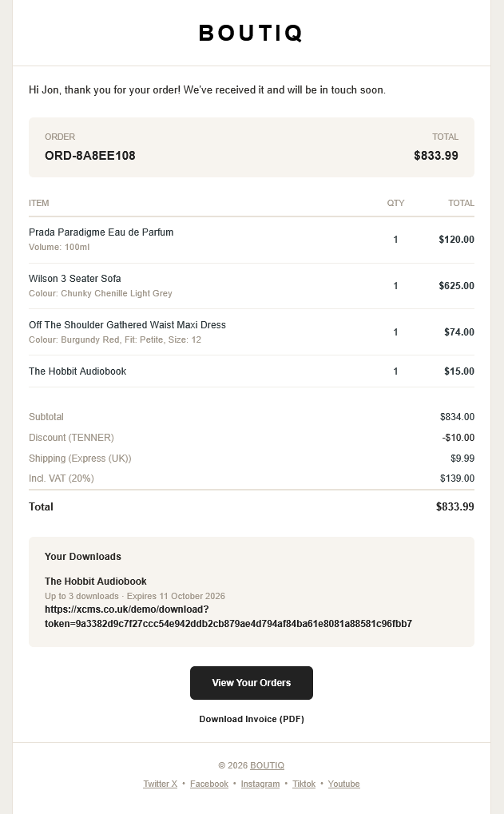Open the Hobbit Audiobook download URL

pos(228,616)
